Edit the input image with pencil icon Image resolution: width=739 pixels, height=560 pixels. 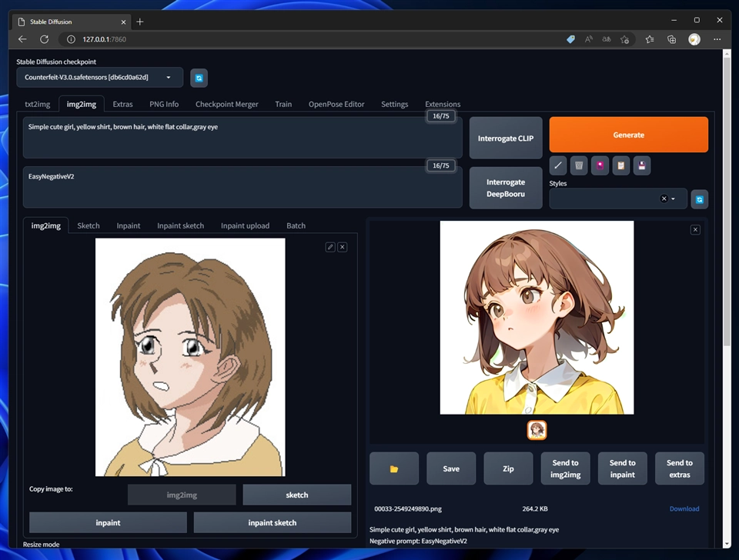point(330,247)
